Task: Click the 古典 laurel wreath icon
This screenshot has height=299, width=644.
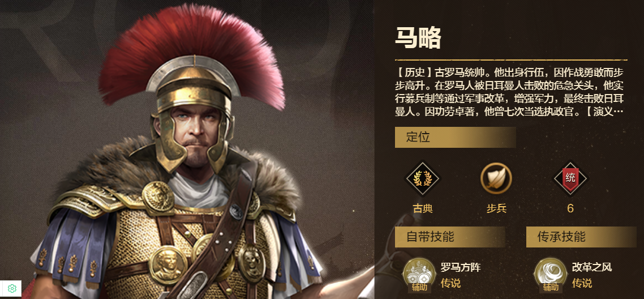Action: tap(423, 178)
